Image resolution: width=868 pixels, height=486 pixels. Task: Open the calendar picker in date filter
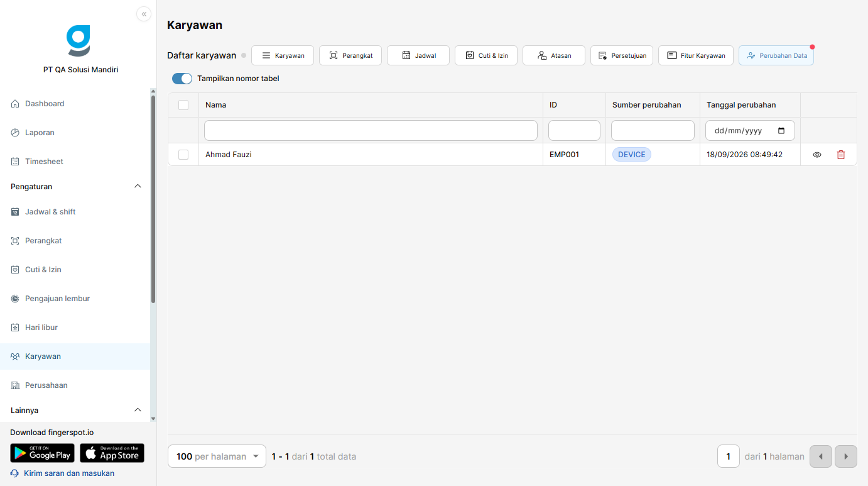click(781, 131)
